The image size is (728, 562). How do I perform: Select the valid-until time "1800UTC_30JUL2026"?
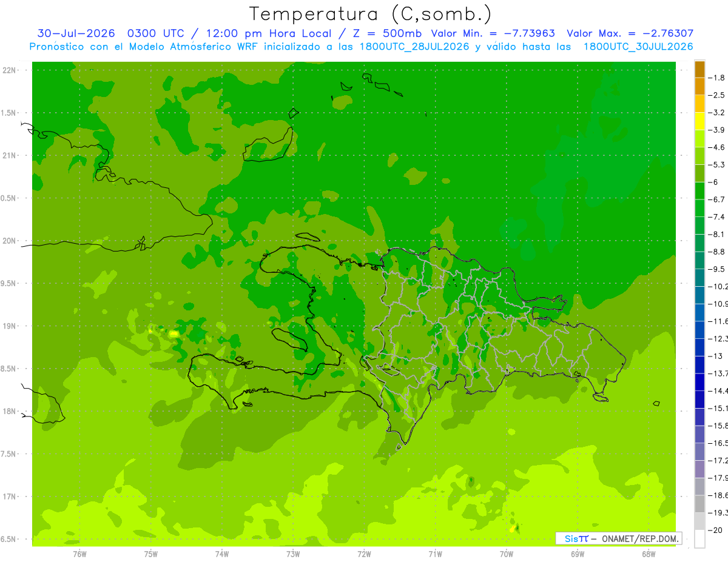tap(638, 47)
